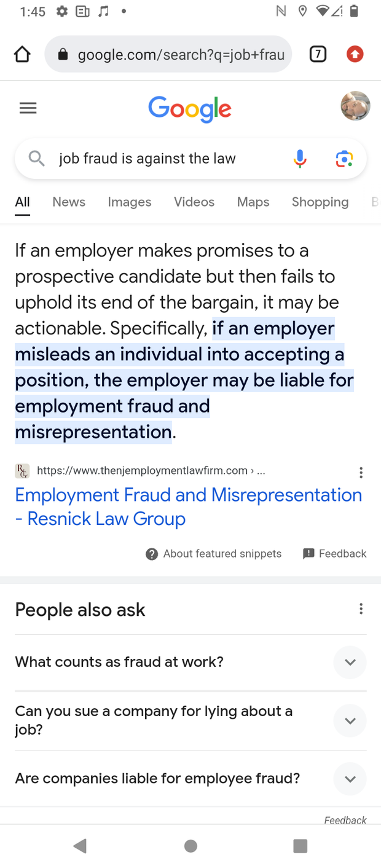Expand "Can you sue a company for lying"

tap(190, 720)
